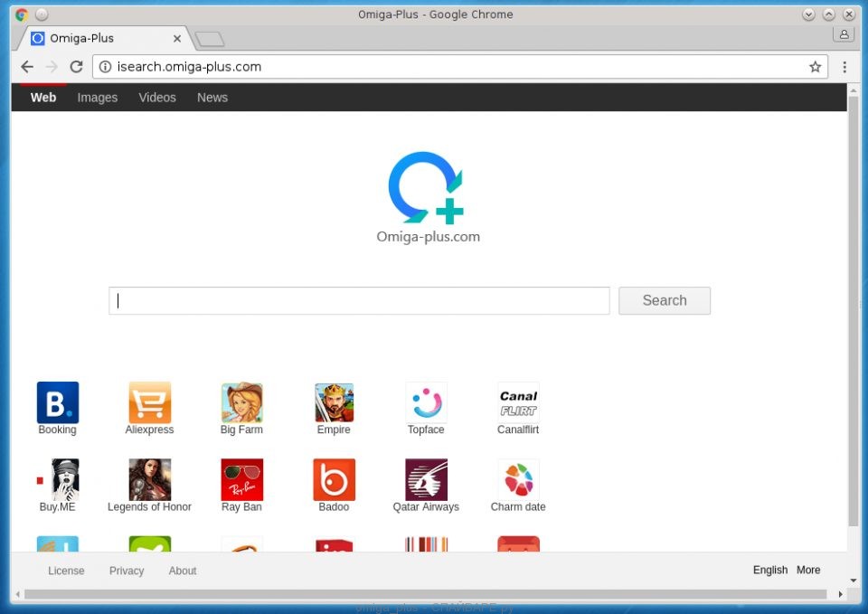Open the Badoo shortcut icon
The width and height of the screenshot is (868, 614).
(334, 480)
